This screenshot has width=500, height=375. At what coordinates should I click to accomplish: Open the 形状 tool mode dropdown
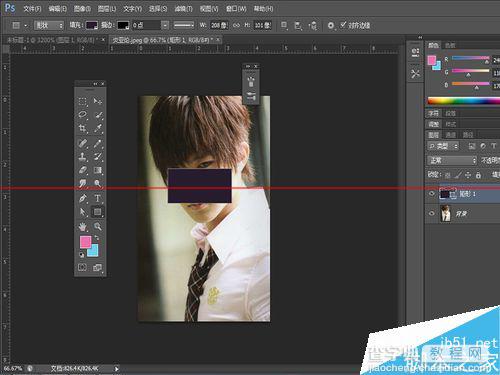pos(49,25)
